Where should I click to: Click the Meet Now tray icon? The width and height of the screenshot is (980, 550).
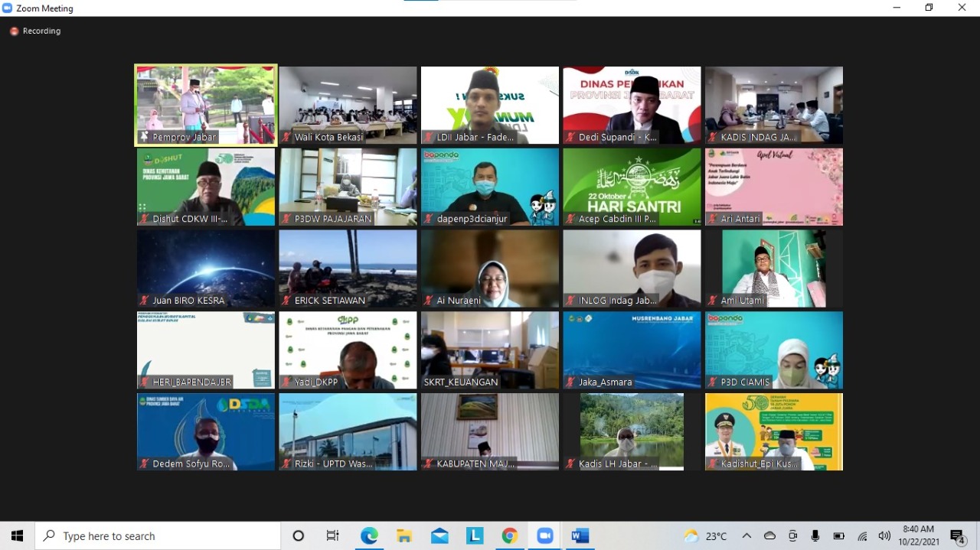point(793,535)
